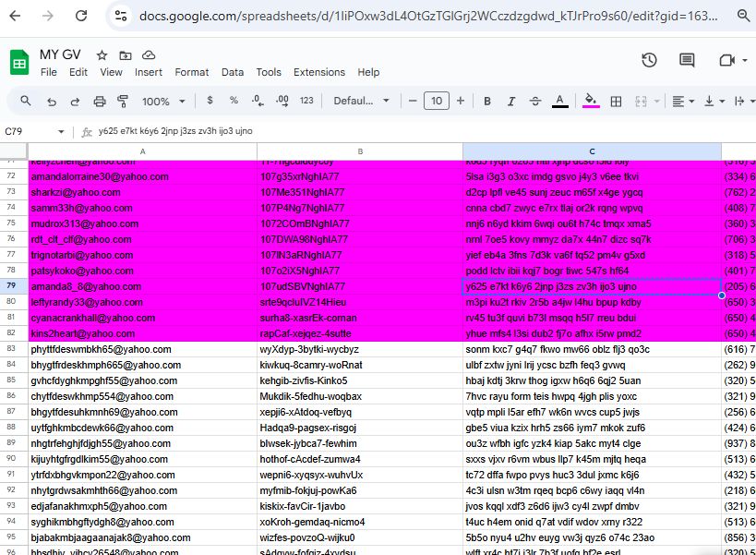The height and width of the screenshot is (555, 756).
Task: Open version history clock icon
Action: (x=649, y=60)
